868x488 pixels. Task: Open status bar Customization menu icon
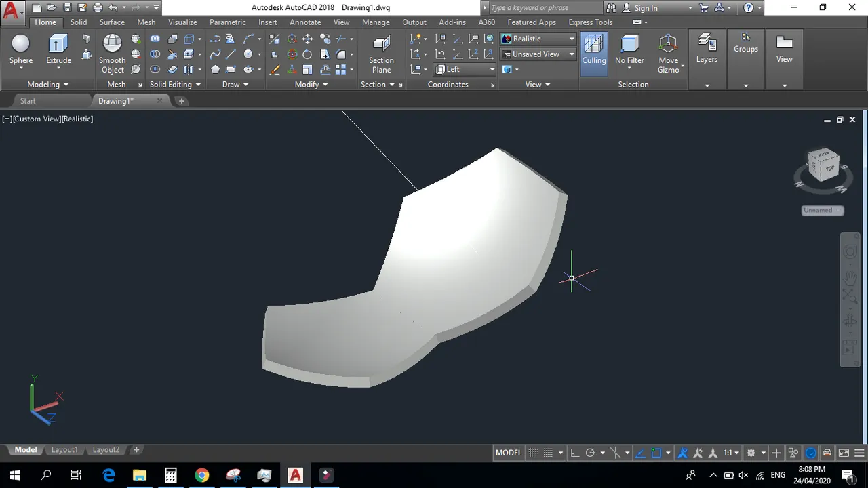[859, 453]
